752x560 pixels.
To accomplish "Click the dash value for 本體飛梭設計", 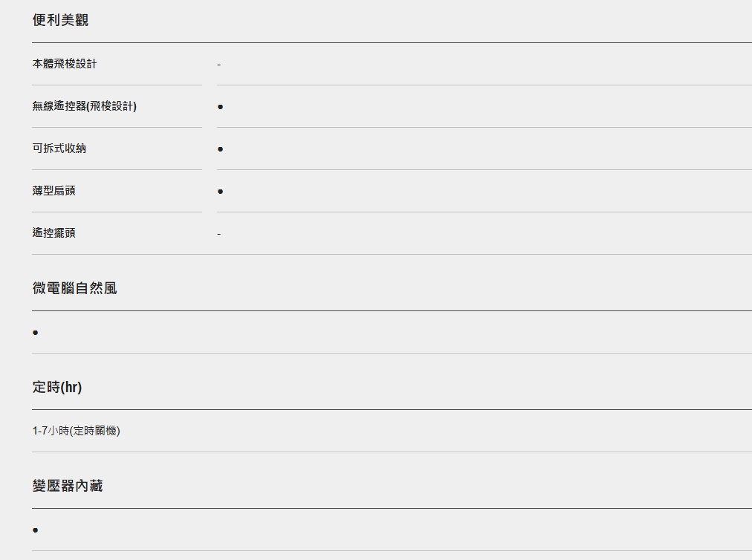I will [218, 65].
